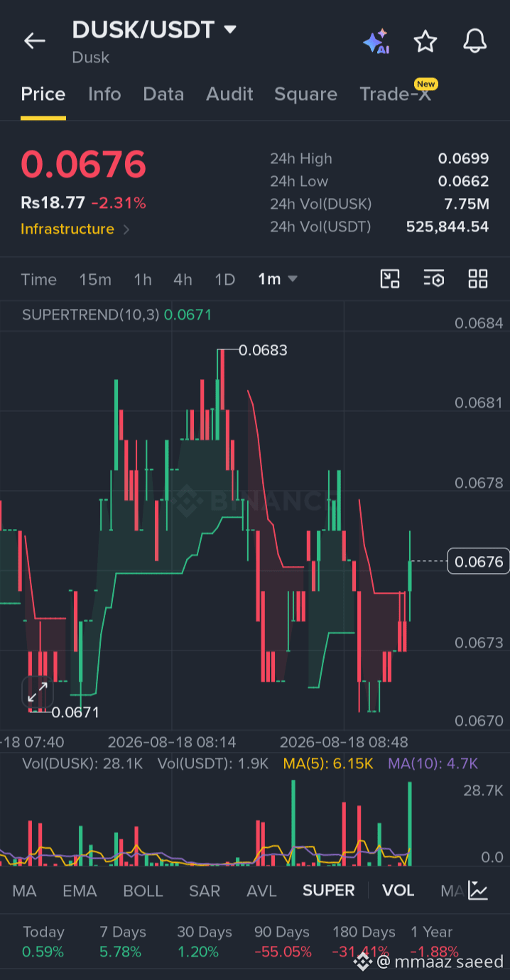Viewport: 510px width, 980px height.
Task: Open DUSK/USDT pair selector dropdown
Action: [154, 30]
